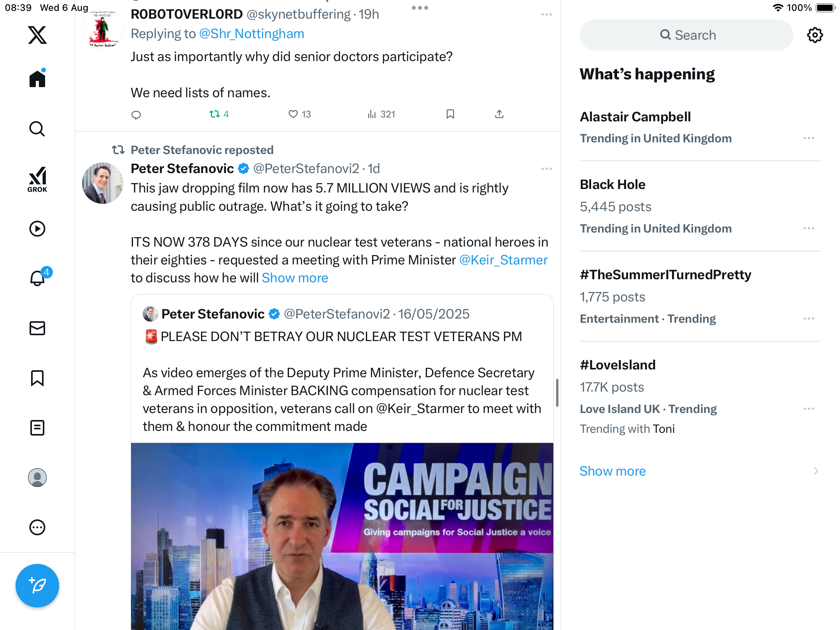Open Grok from the sidebar

(37, 180)
